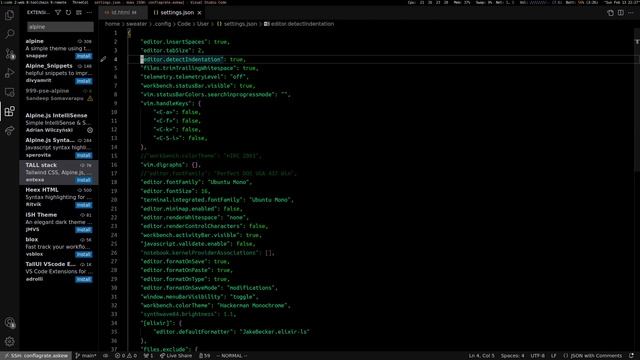
Task: Click warning icon on 999-pse-alpine extension
Action: pos(90,98)
